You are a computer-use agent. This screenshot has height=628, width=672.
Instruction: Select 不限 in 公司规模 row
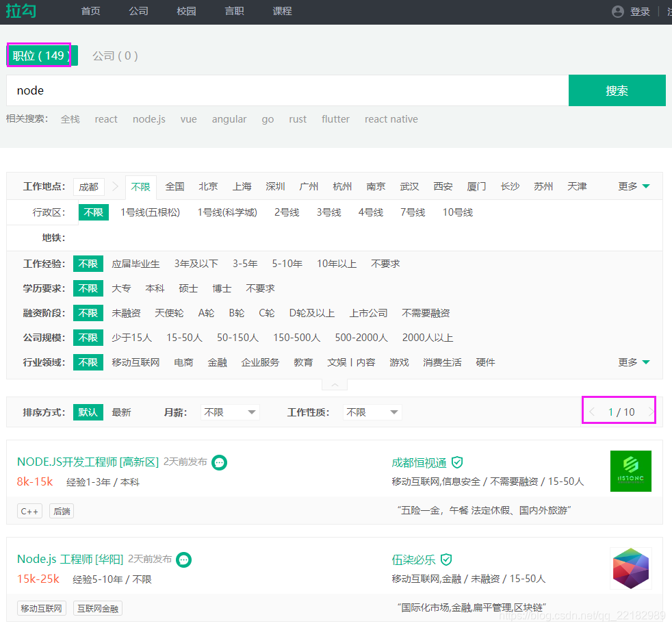click(88, 338)
